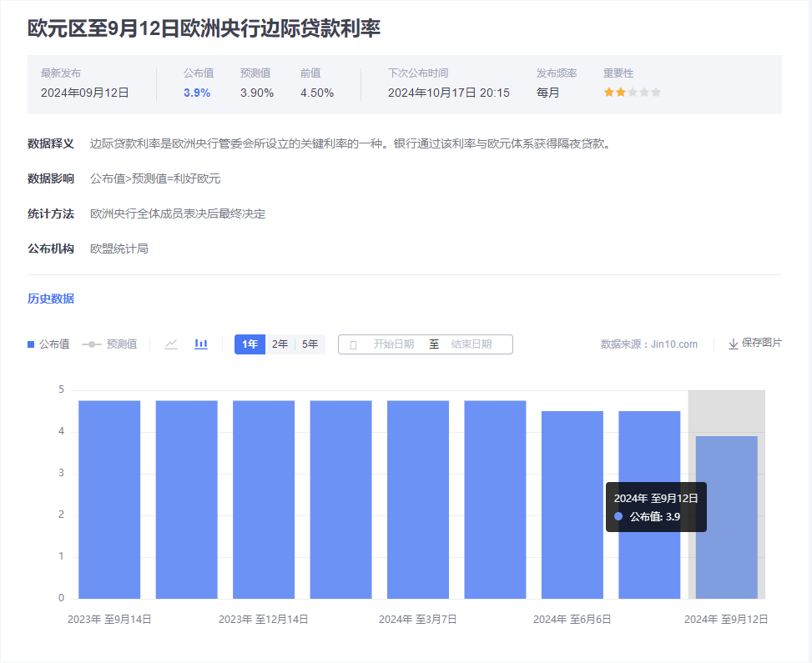Click the calendar icon in date range
Screen dimensions: 812x663
coord(353,344)
